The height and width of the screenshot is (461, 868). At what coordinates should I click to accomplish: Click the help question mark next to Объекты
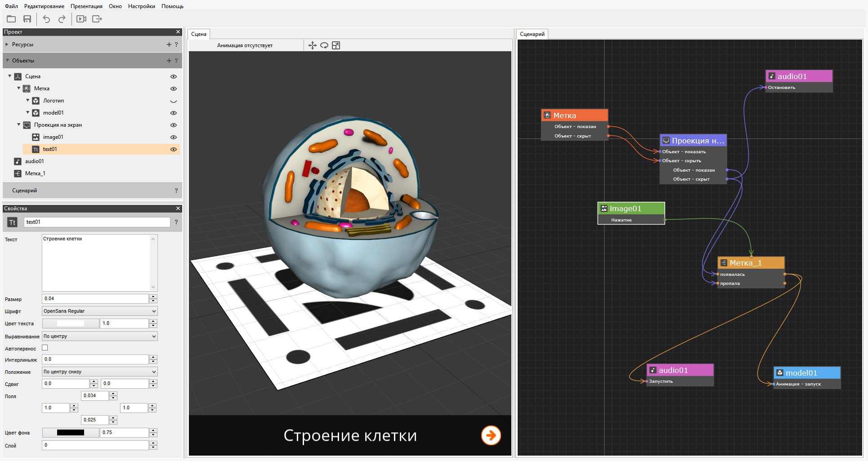point(176,60)
